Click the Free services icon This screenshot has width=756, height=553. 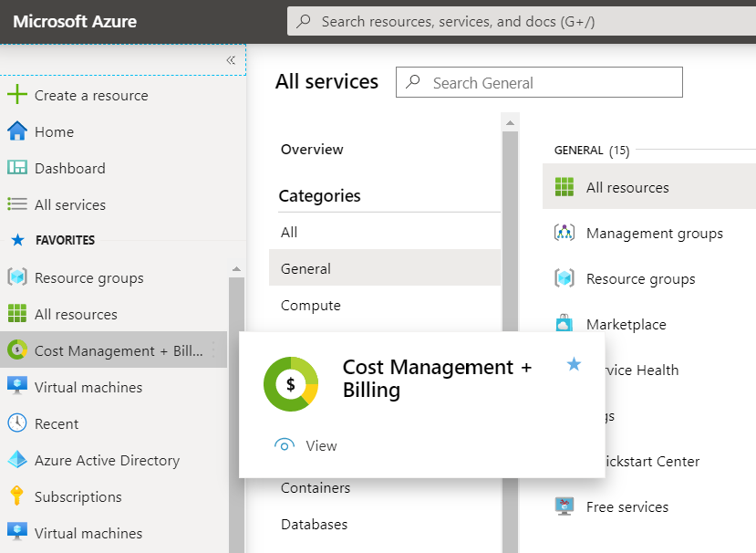pyautogui.click(x=564, y=506)
